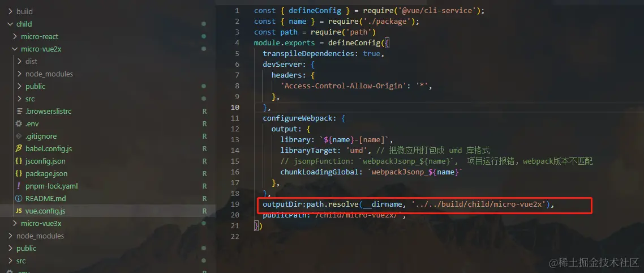Open babel.config.js in the explorer
644x273 pixels.
[49, 148]
